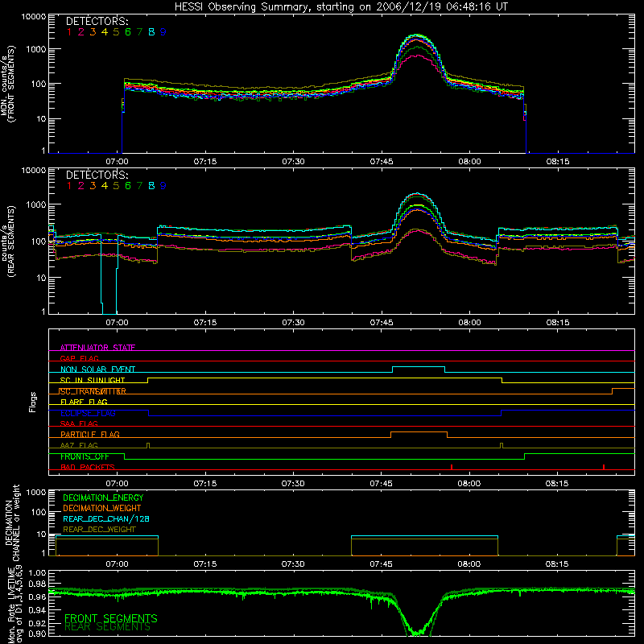The height and width of the screenshot is (644, 644).
Task: Click the 07:30 label below the flags plot
Action: [x=293, y=484]
